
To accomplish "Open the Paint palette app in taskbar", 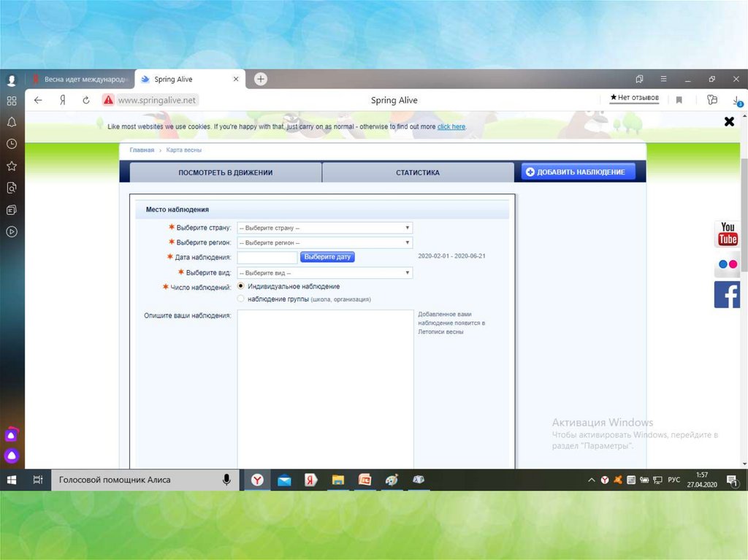I will click(x=392, y=480).
